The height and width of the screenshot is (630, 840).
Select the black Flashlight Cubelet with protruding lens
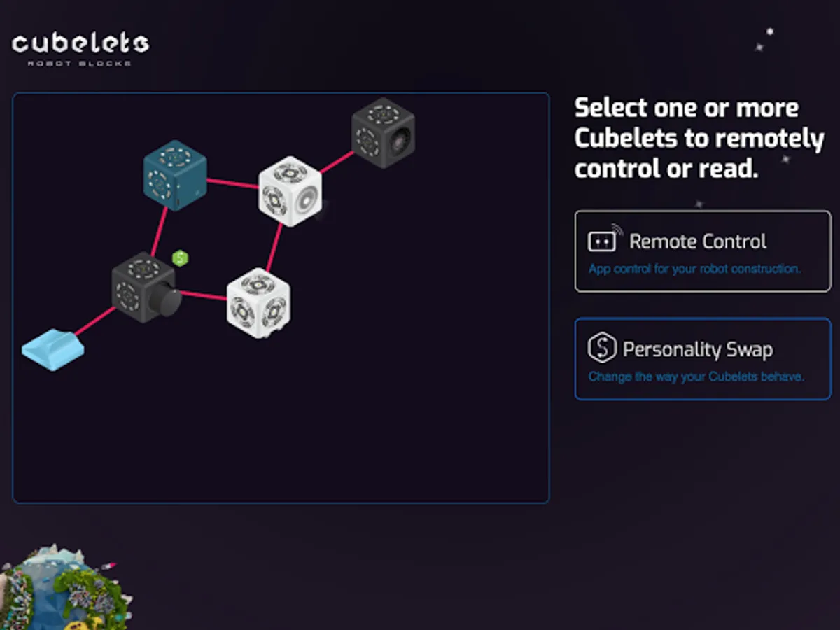tap(143, 288)
